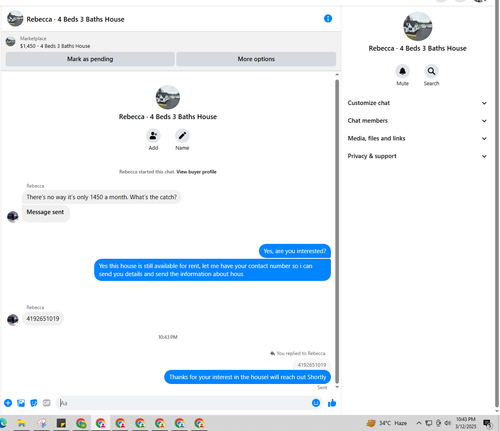This screenshot has width=500, height=431.
Task: Choose a sticker from the composer
Action: [x=34, y=403]
